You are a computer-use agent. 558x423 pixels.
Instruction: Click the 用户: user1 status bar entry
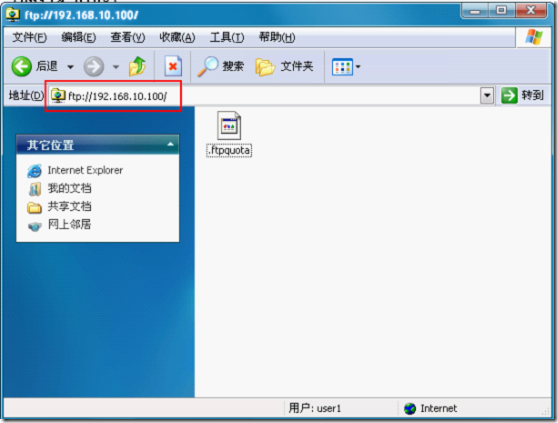(315, 408)
